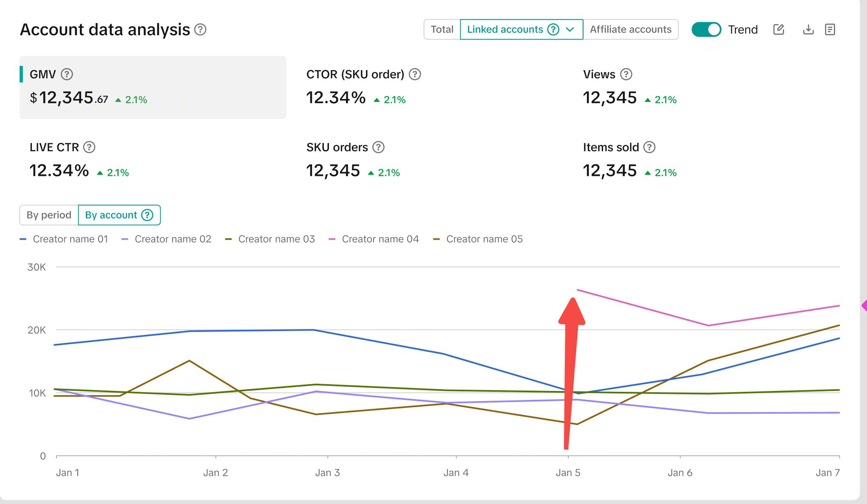Screen dimensions: 867x504
Task: Click help icon next to CTOR (SKU order)
Action: [415, 74]
